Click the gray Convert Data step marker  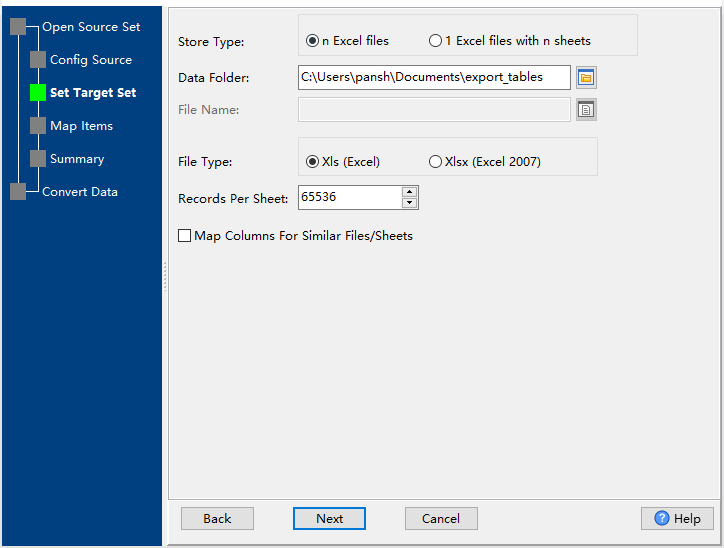(18, 192)
